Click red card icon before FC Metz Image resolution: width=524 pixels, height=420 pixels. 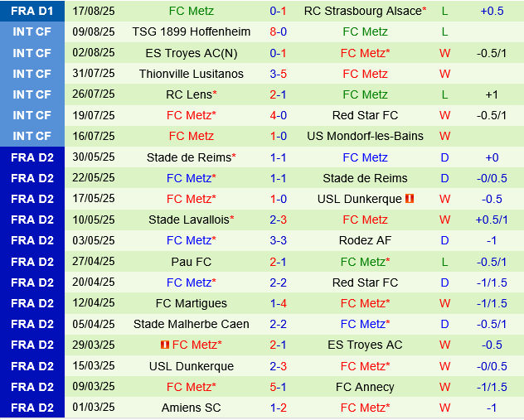(x=164, y=345)
